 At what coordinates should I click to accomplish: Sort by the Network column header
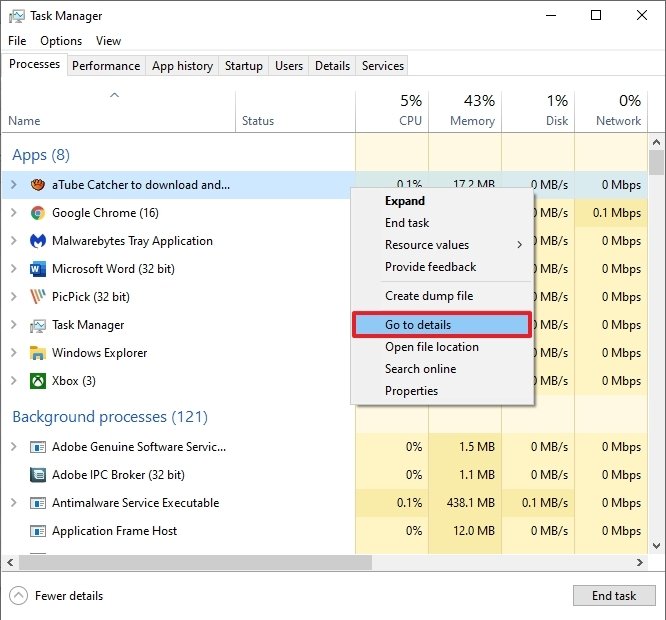pyautogui.click(x=611, y=112)
